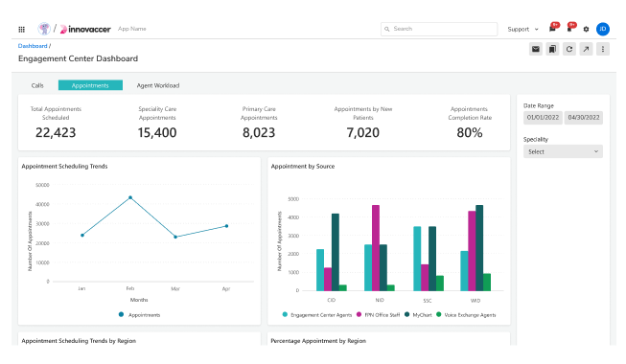This screenshot has width=626, height=364.
Task: Click the Feb data point on trend line
Action: click(130, 197)
